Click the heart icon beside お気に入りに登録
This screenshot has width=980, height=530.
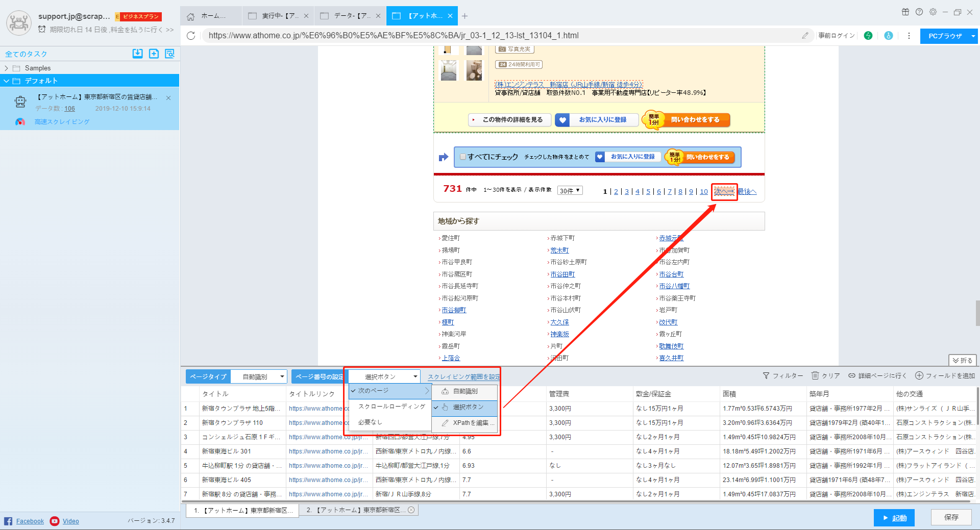point(562,120)
